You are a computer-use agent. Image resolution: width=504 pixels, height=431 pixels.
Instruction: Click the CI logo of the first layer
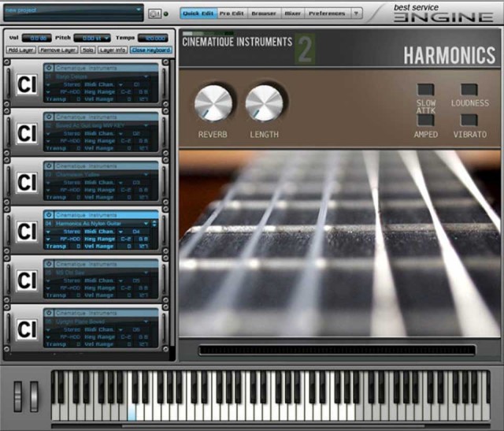[26, 85]
